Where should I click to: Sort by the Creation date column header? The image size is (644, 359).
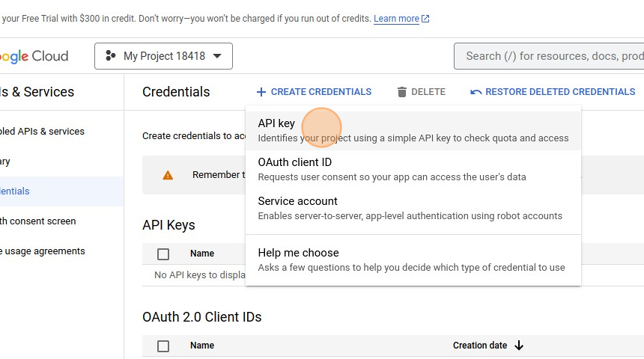coord(480,346)
